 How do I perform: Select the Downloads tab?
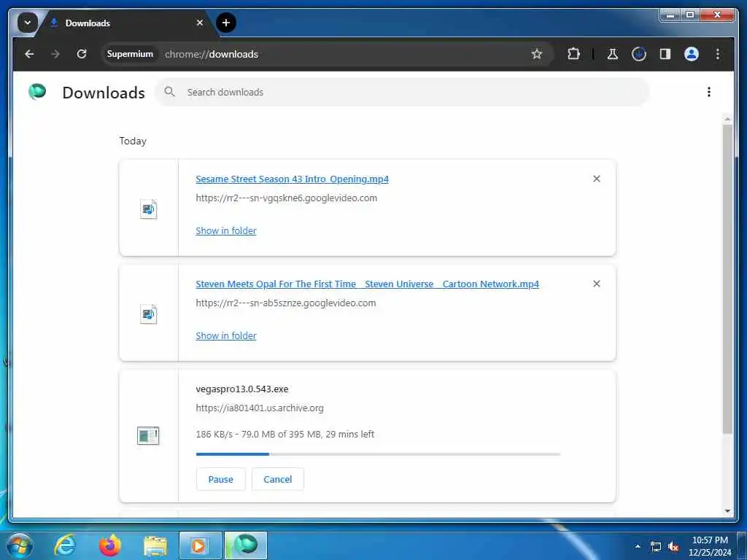128,23
